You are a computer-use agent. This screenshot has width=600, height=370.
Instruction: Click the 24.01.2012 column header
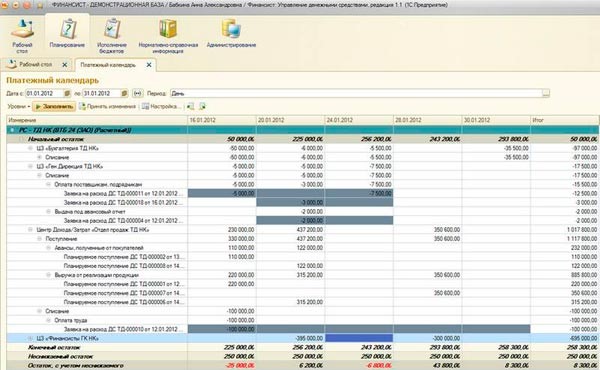359,120
